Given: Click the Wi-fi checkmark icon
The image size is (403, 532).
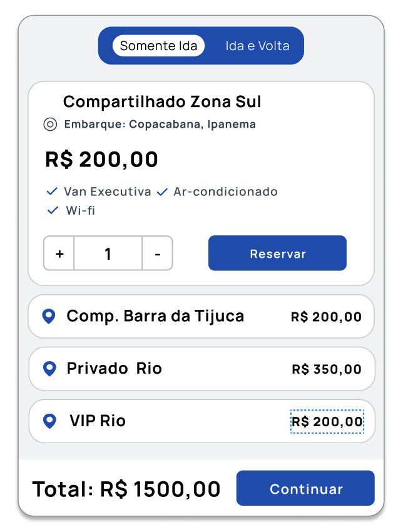Looking at the screenshot, I should pyautogui.click(x=53, y=210).
